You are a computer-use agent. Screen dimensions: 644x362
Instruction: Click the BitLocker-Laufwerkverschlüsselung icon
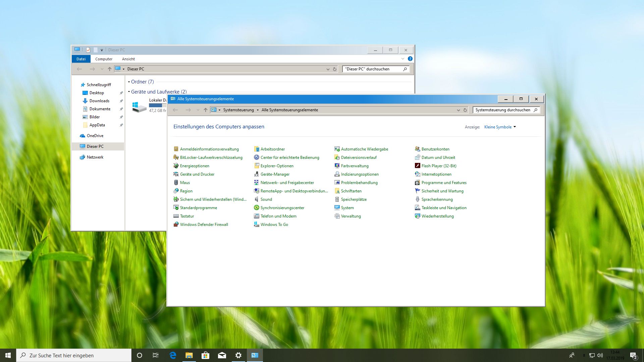pos(176,158)
